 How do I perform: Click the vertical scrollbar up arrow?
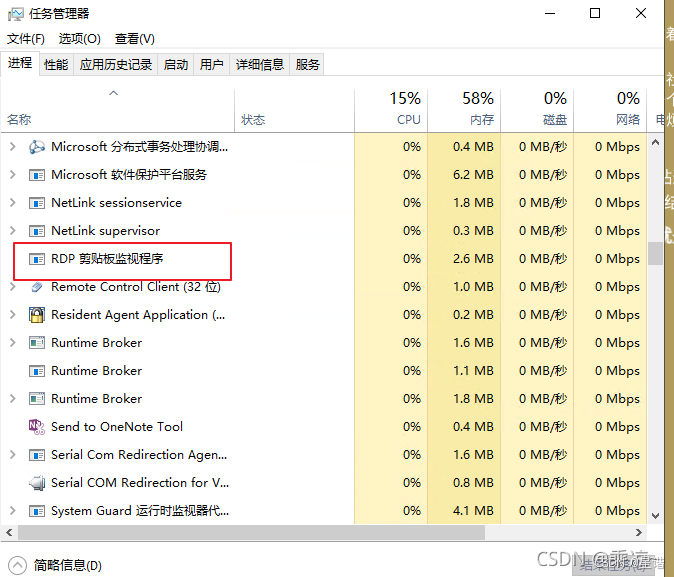click(x=656, y=142)
